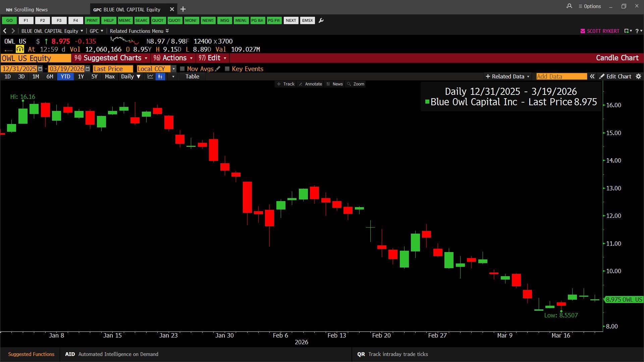Enable the Key Events checkbox
The image size is (644, 362).
(x=227, y=69)
